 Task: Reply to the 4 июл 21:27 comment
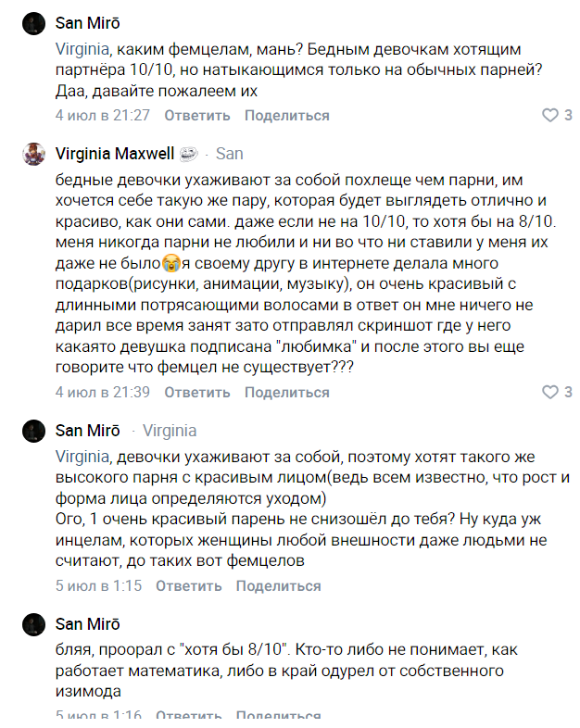click(197, 116)
